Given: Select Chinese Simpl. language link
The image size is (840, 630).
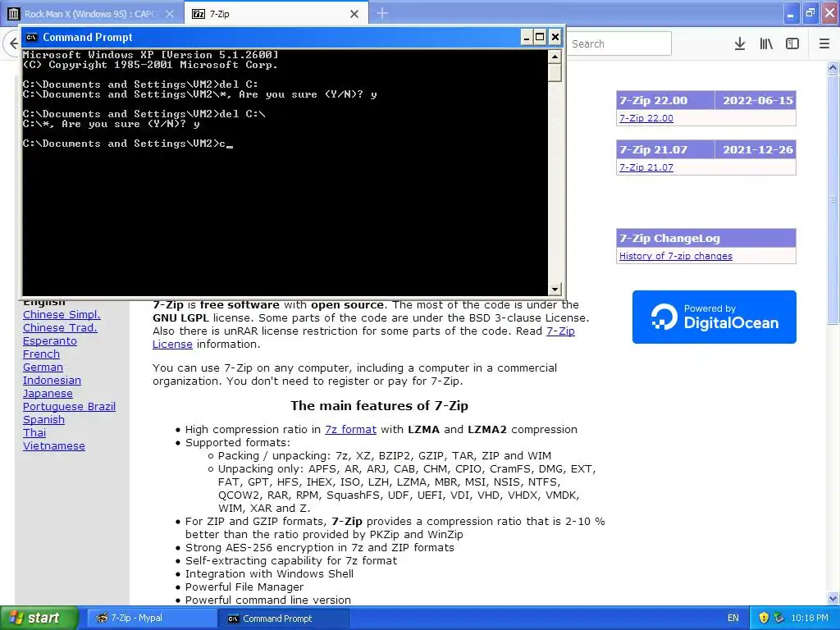Looking at the screenshot, I should (62, 314).
